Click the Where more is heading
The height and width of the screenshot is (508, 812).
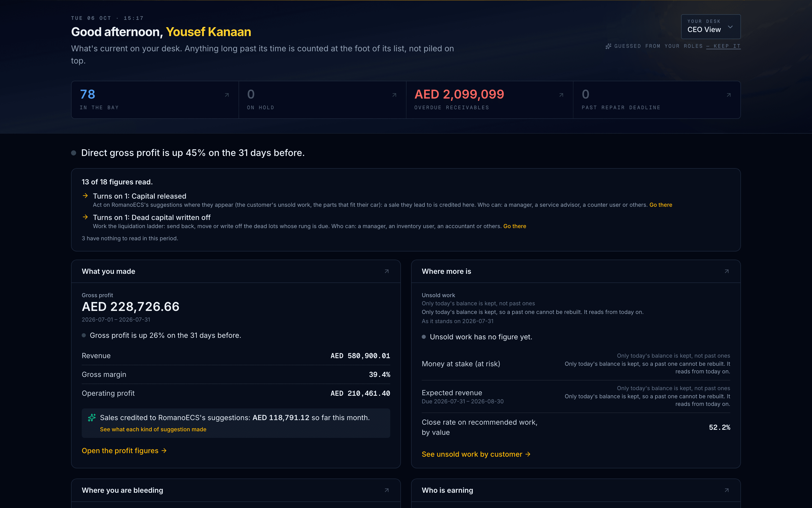[446, 271]
